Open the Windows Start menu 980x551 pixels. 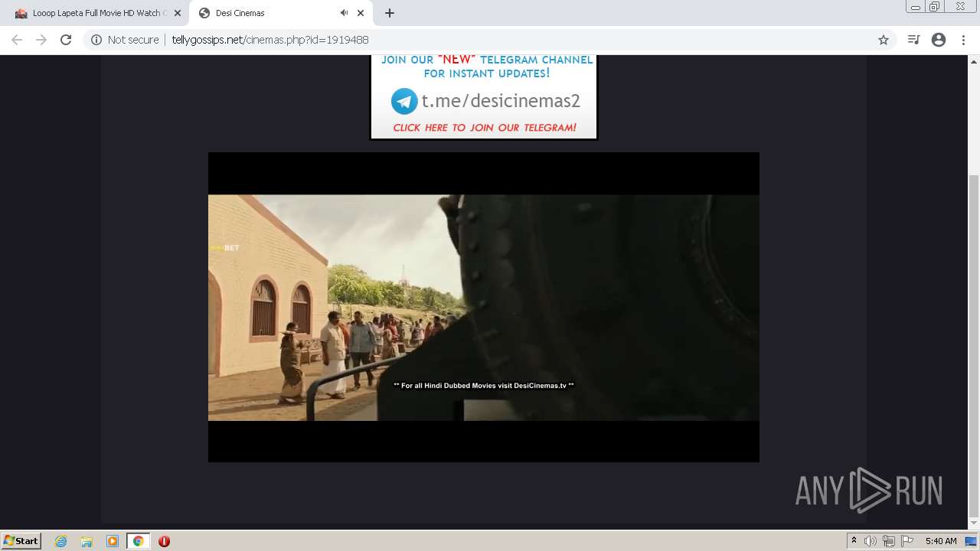click(21, 540)
